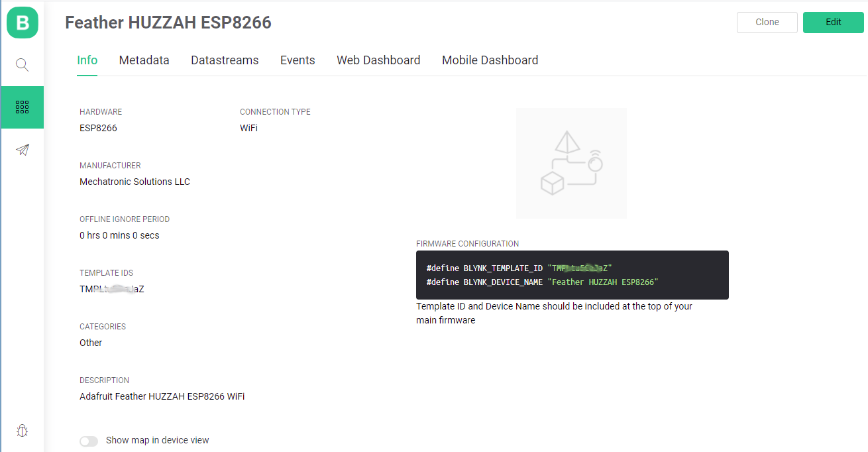868x452 pixels.
Task: Click the Template ID and Device Name note
Action: (x=554, y=313)
